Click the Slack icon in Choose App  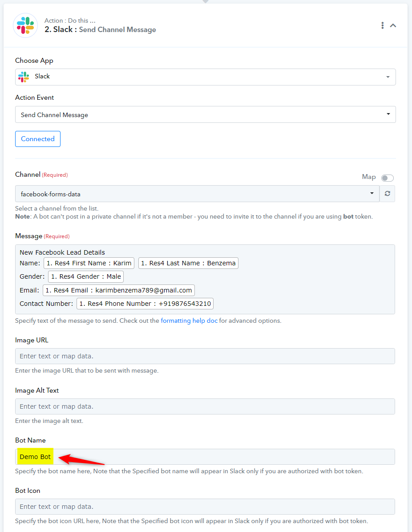(x=24, y=77)
